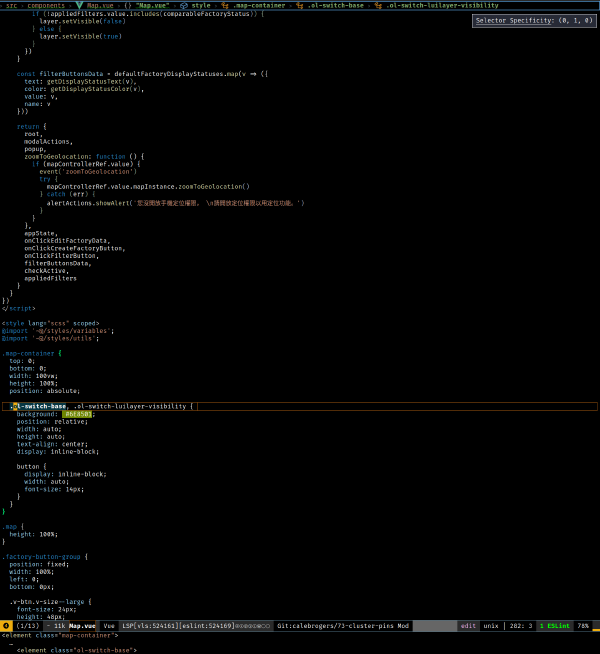
Task: Click the 1 ESLint warning indicator
Action: pyautogui.click(x=555, y=626)
